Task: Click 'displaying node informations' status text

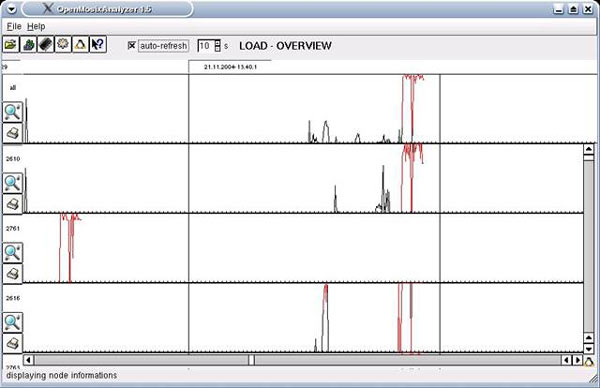Action: [x=62, y=375]
